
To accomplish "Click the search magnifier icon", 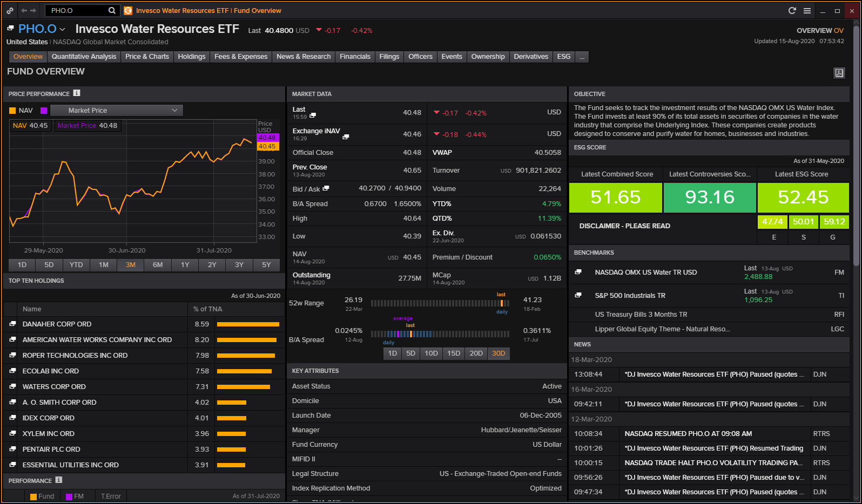I will click(x=112, y=10).
